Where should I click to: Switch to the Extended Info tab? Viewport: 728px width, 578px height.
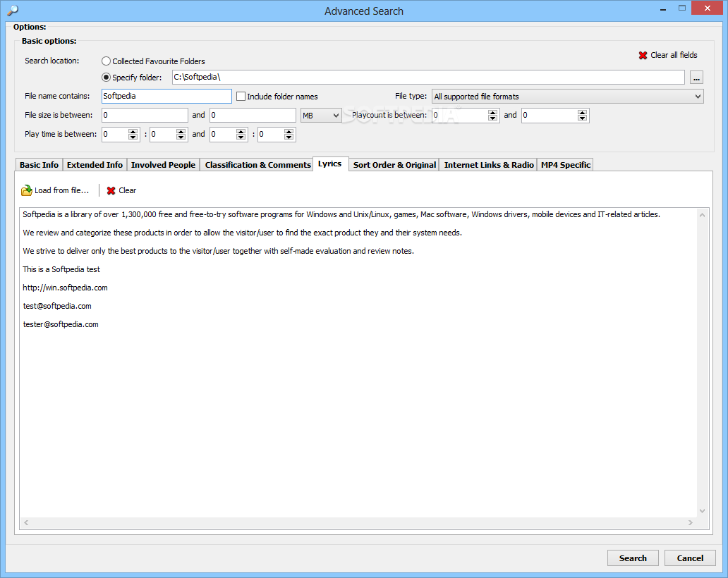coord(95,165)
